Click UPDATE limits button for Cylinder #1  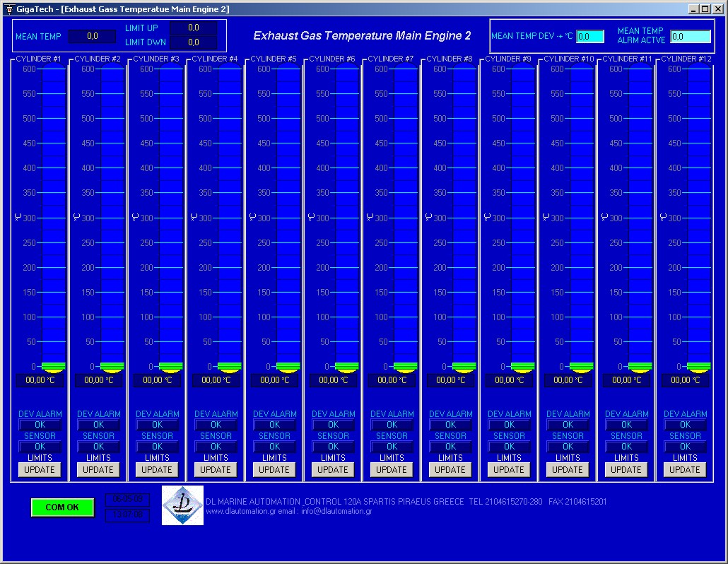[40, 469]
